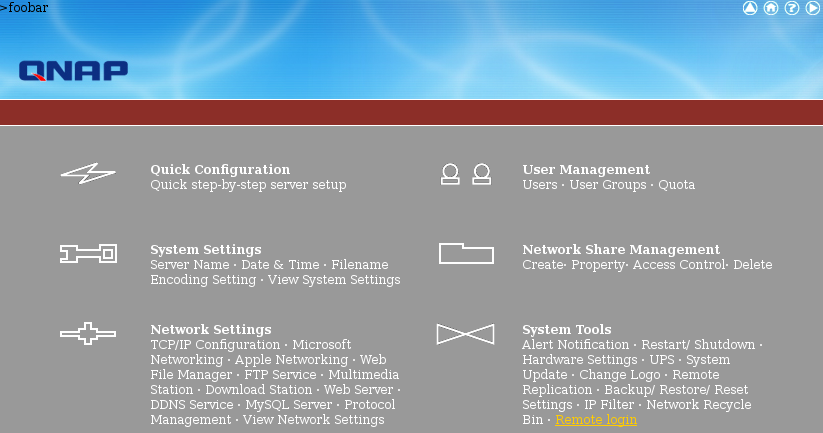Click 'MySQL Server' under Network Settings
823x433 pixels.
point(289,405)
